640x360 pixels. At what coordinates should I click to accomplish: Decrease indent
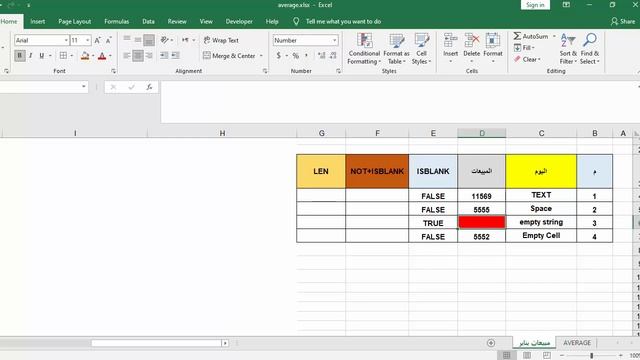[164, 56]
